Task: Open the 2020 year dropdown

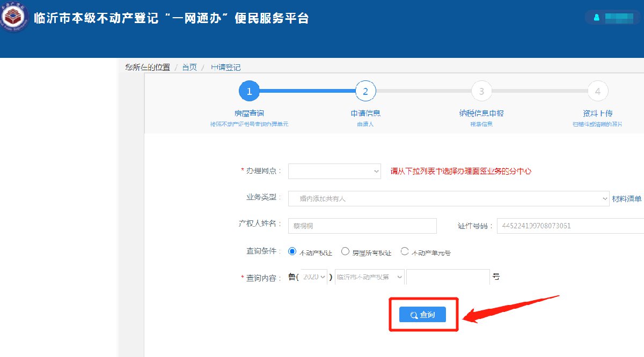Action: point(314,277)
